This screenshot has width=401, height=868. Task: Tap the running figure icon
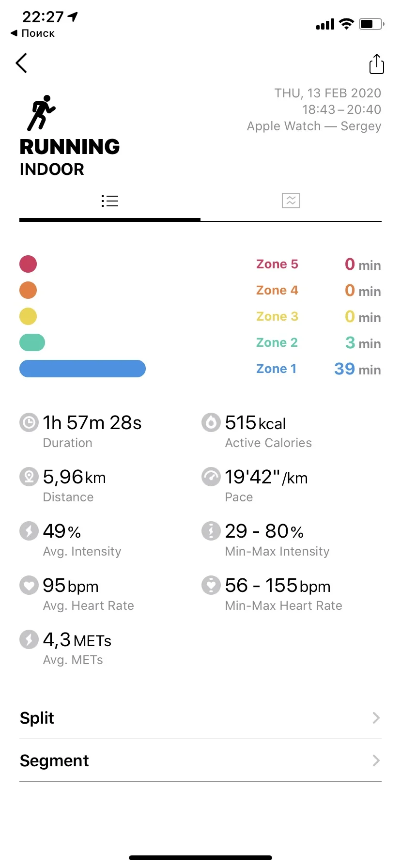pyautogui.click(x=41, y=113)
